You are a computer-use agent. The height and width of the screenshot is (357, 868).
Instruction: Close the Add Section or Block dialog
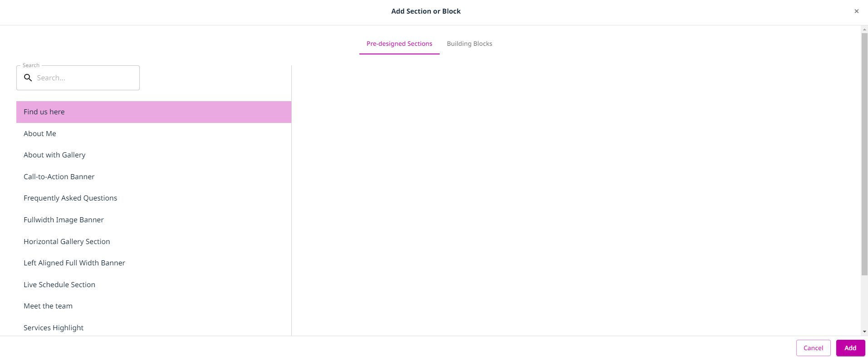click(x=856, y=11)
